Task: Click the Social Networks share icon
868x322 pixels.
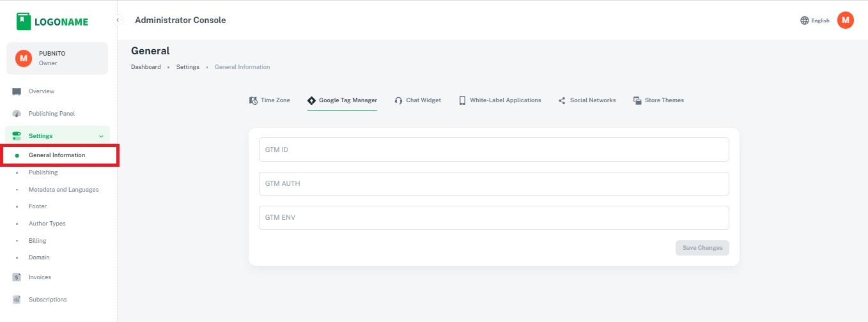Action: point(562,100)
